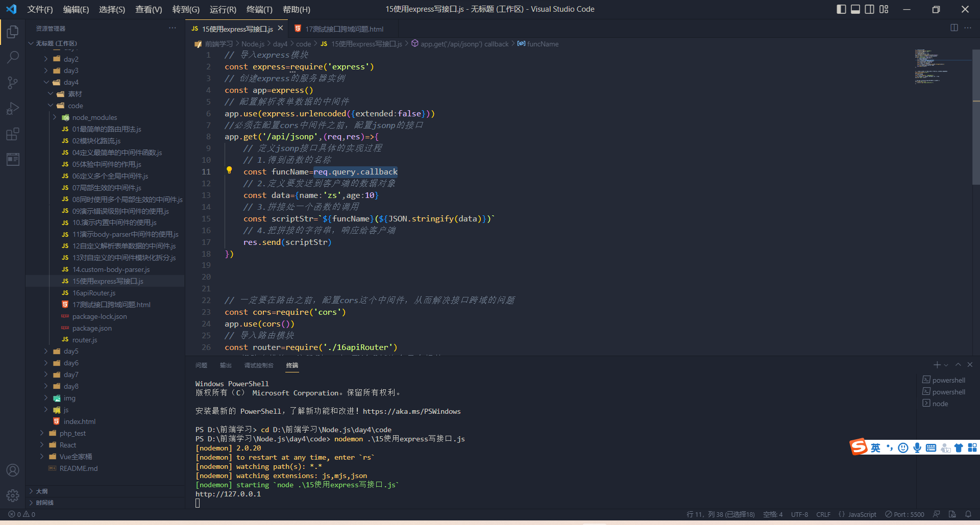
Task: Open the Extensions view
Action: pos(12,134)
